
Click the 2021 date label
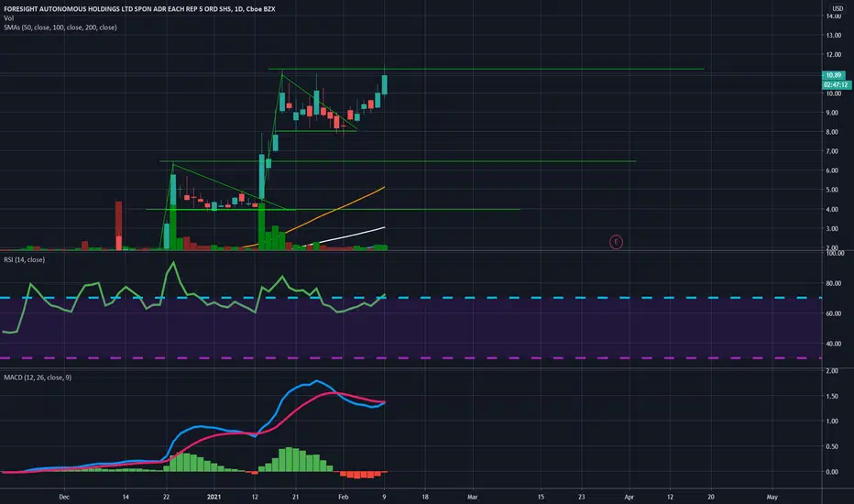click(x=214, y=497)
